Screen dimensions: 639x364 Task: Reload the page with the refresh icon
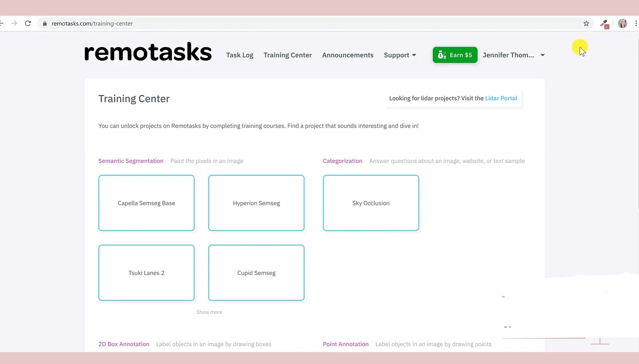click(x=28, y=23)
